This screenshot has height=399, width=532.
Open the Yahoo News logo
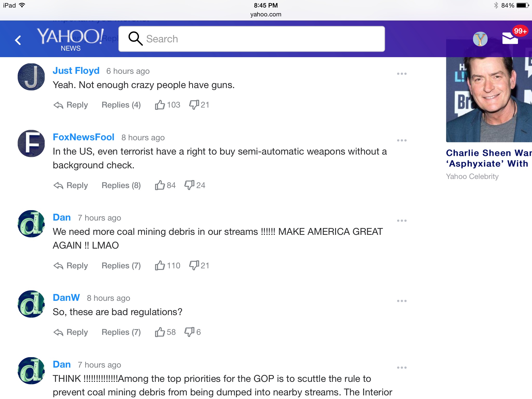point(70,39)
